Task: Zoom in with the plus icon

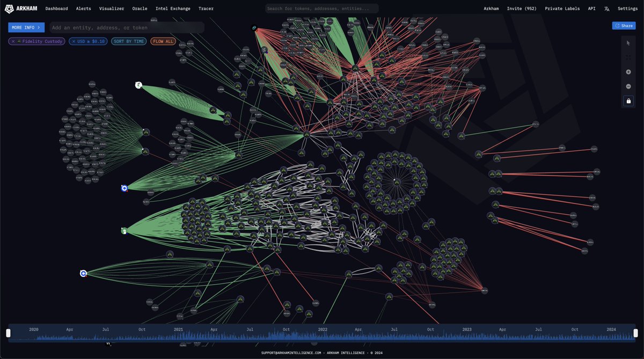Action: coord(628,72)
